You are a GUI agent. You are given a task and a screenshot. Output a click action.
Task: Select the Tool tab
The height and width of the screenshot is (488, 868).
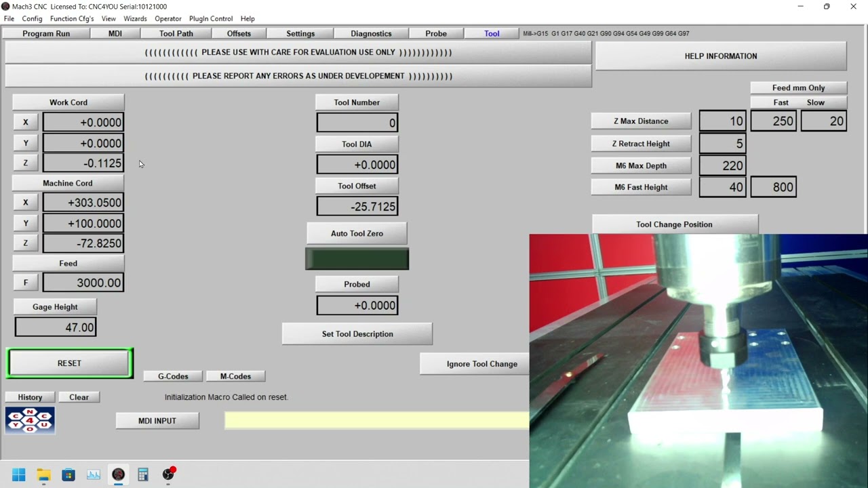pos(492,33)
